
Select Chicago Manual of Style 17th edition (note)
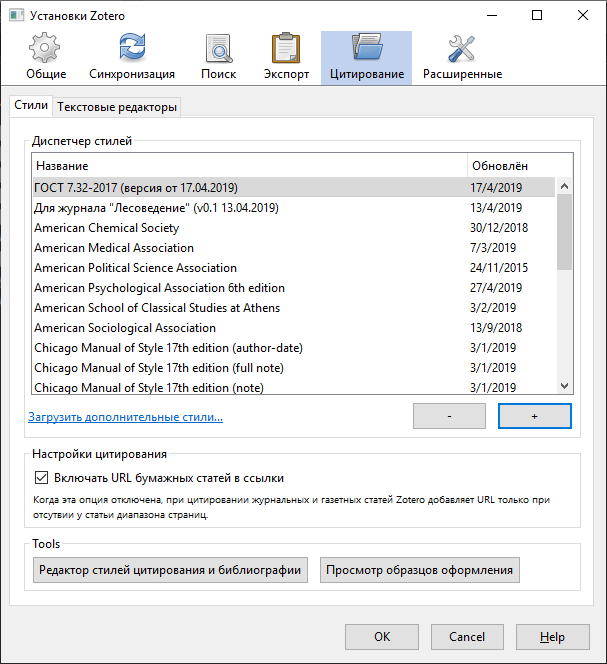pyautogui.click(x=294, y=387)
